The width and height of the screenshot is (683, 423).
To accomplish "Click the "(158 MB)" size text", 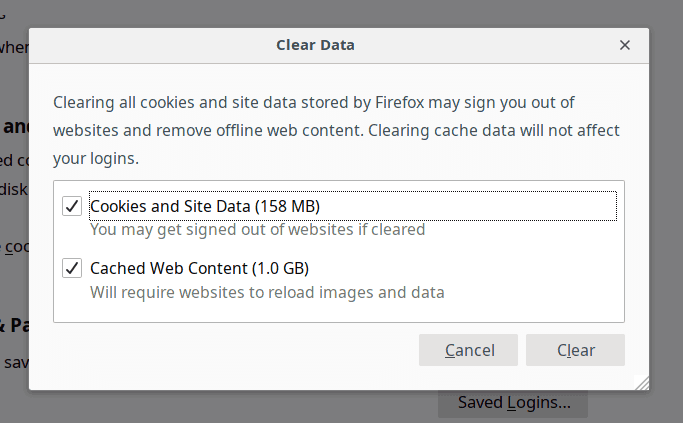I will (287, 206).
